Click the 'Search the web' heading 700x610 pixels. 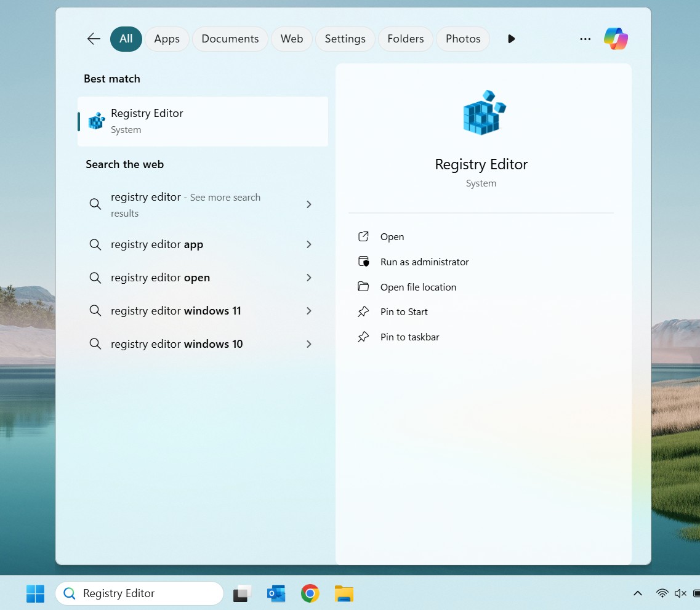click(x=124, y=164)
